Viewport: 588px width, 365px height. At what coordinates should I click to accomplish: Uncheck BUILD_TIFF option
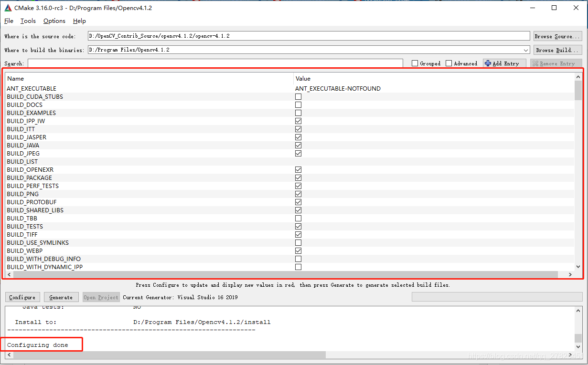(x=298, y=235)
